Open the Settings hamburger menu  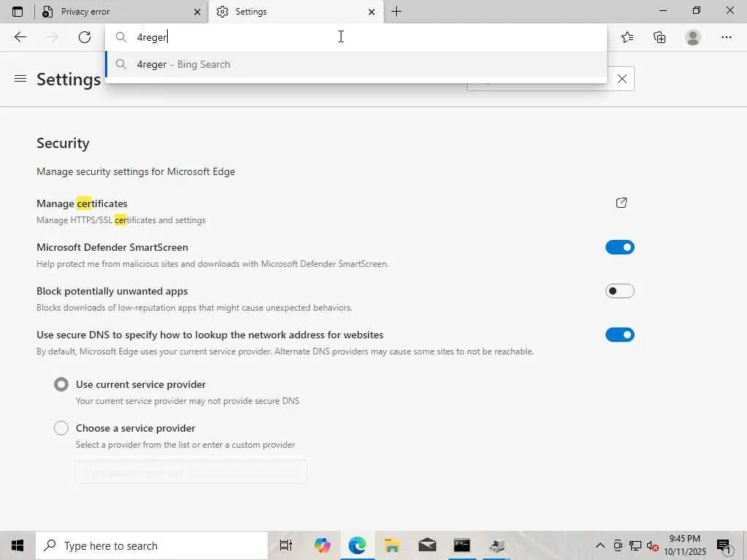[x=20, y=79]
